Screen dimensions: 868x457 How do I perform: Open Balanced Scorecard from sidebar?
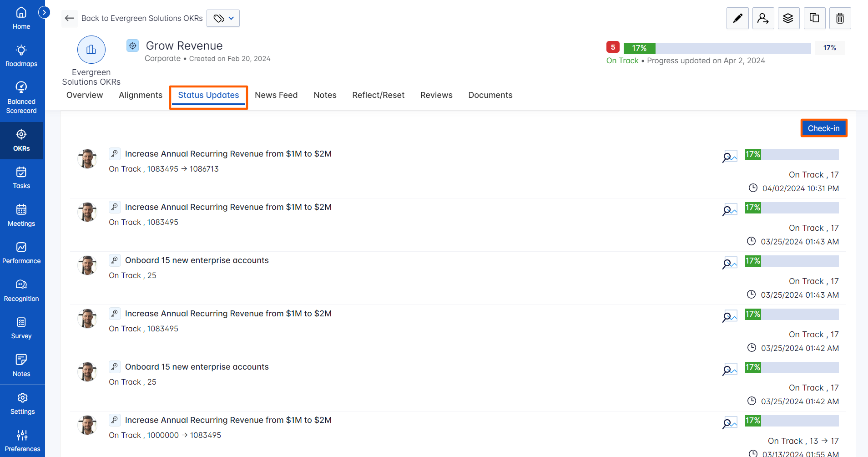point(21,98)
